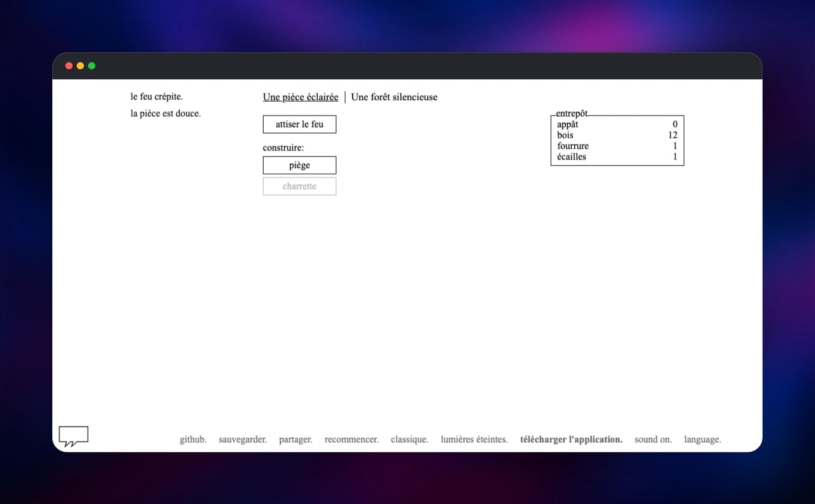Open the github. link
The image size is (815, 504).
(x=193, y=440)
